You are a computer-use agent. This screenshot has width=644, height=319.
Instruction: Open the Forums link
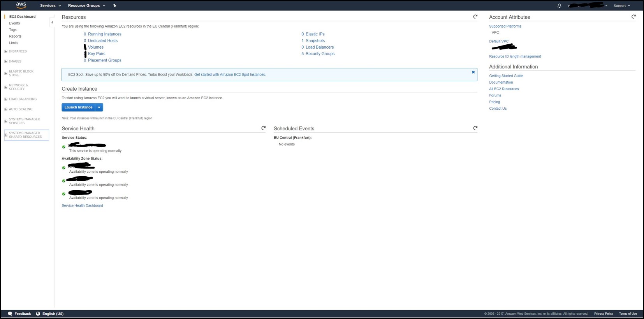tap(495, 96)
